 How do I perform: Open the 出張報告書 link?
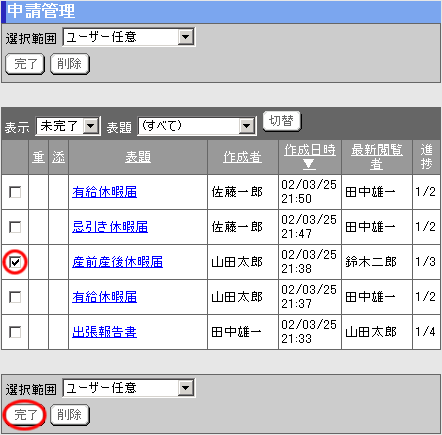(104, 332)
